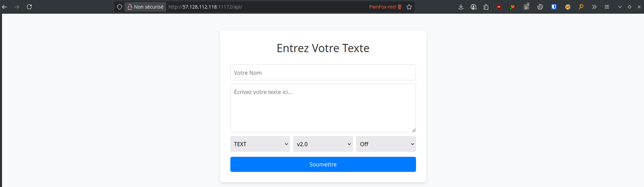The image size is (644, 187).
Task: Click the FoxyProxy fox extension icon
Action: 512,7
